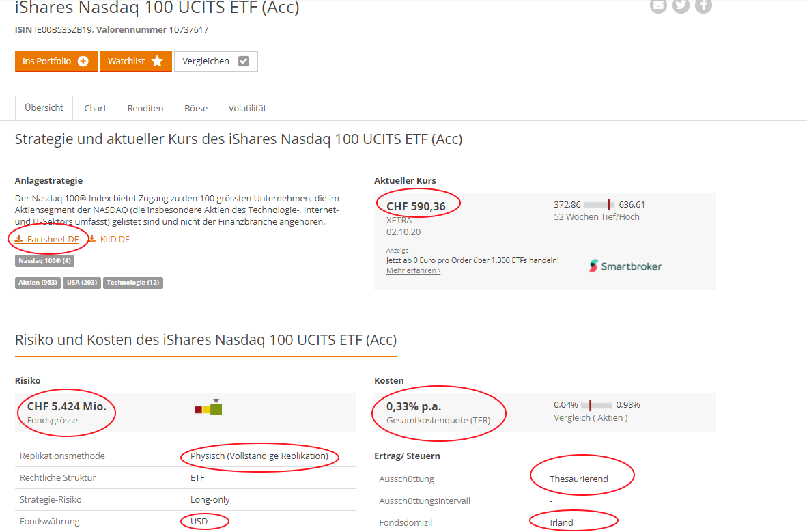807x532 pixels.
Task: Open the Volatilität tab
Action: [248, 108]
